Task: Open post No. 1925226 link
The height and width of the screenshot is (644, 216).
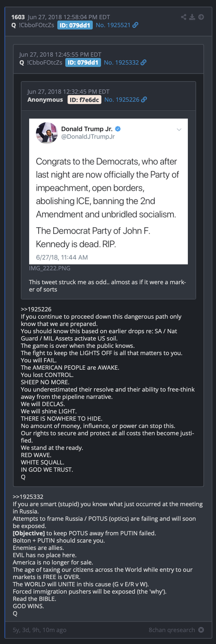Action: (122, 99)
